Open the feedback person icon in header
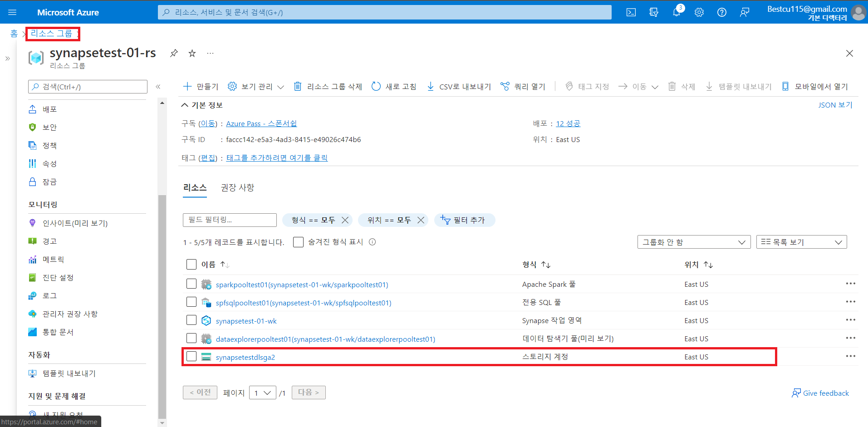The height and width of the screenshot is (427, 868). 745,12
